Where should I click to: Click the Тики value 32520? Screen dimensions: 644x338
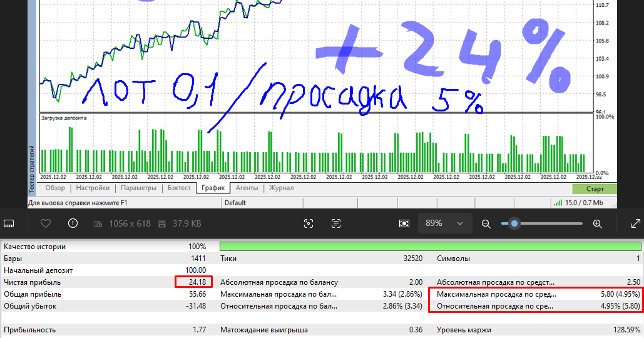click(413, 259)
